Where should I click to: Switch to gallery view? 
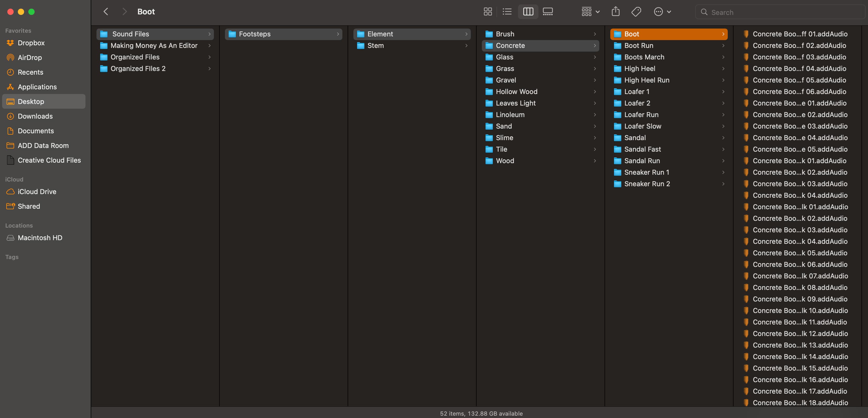(x=548, y=12)
